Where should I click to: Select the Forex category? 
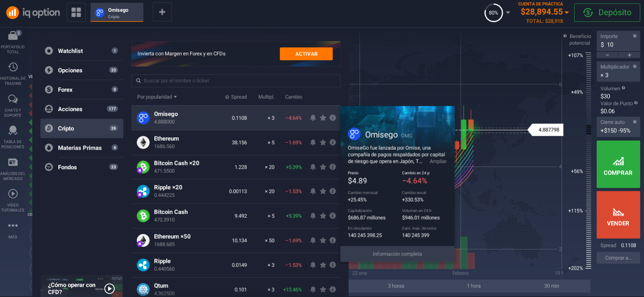tap(82, 90)
